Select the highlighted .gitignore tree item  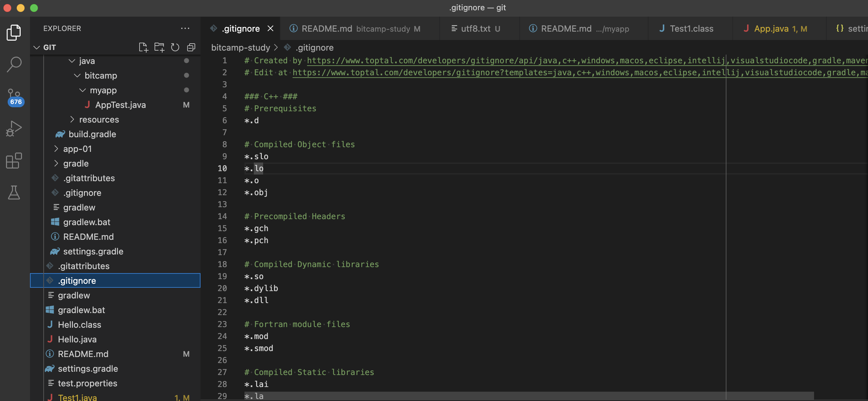pyautogui.click(x=115, y=281)
